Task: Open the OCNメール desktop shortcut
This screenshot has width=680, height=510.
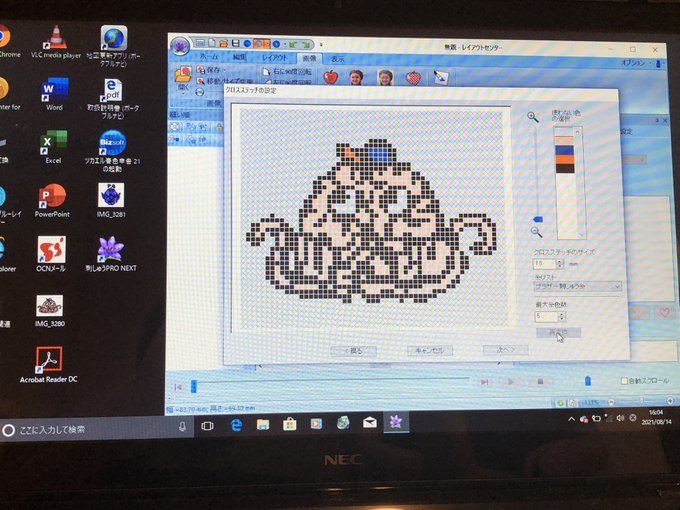Action: point(51,254)
